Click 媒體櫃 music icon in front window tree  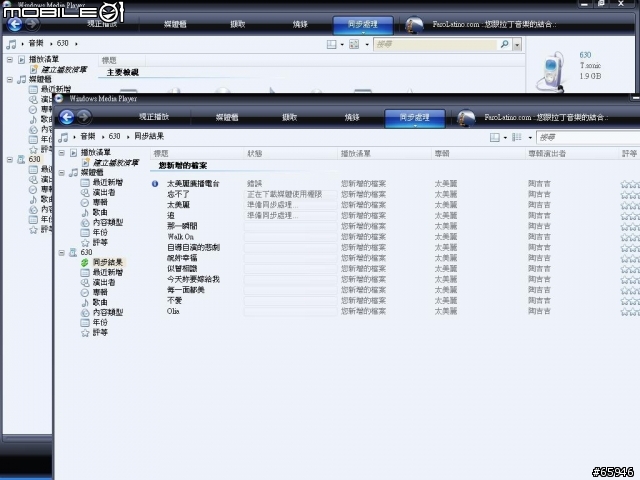pos(73,173)
